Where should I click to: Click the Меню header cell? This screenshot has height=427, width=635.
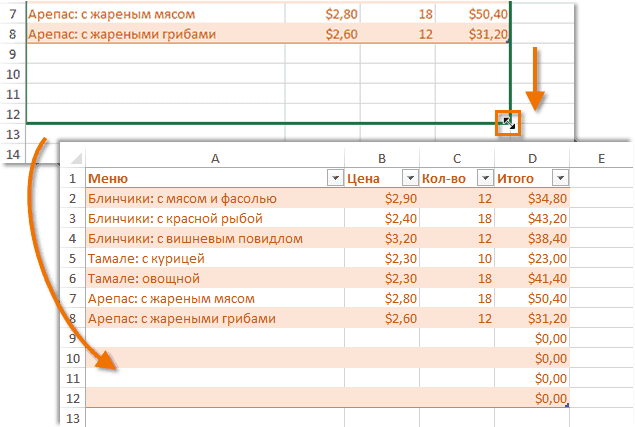(x=215, y=178)
